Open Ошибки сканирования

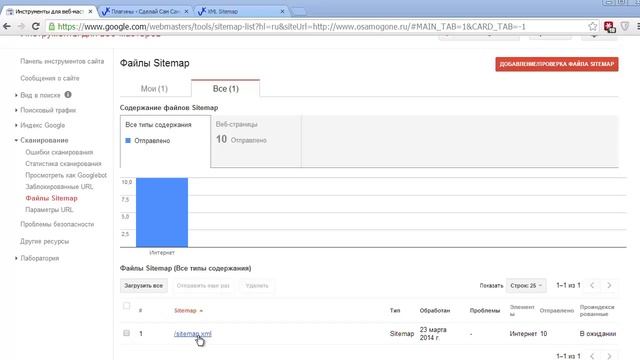coord(59,152)
